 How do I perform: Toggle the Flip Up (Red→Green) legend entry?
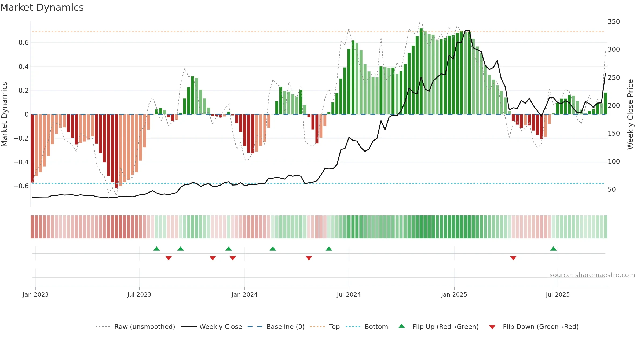pos(438,327)
